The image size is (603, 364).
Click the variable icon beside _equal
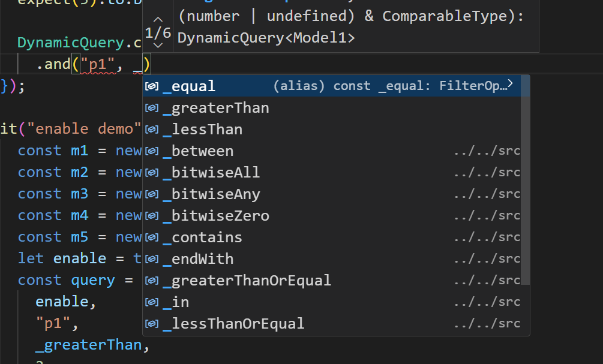[x=152, y=86]
